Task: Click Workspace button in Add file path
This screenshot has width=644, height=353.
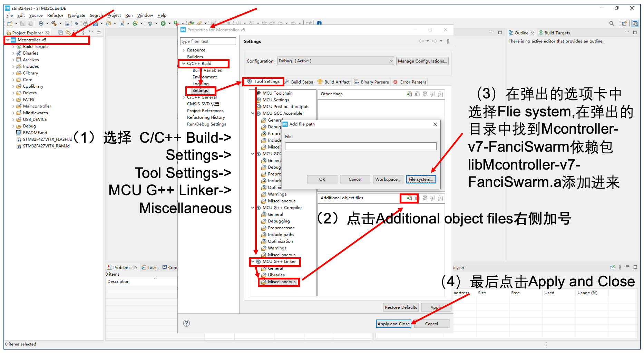Action: (388, 179)
